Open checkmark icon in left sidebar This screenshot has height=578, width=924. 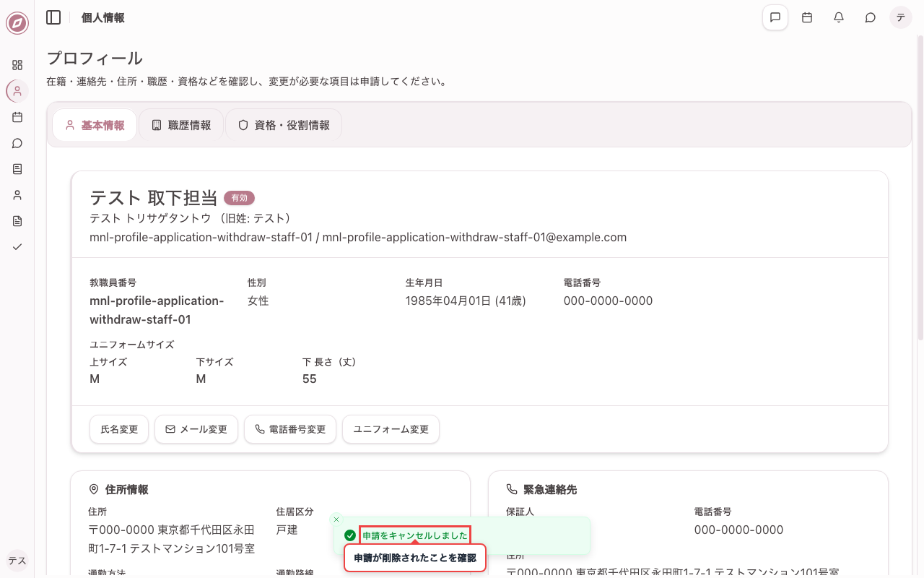point(17,247)
